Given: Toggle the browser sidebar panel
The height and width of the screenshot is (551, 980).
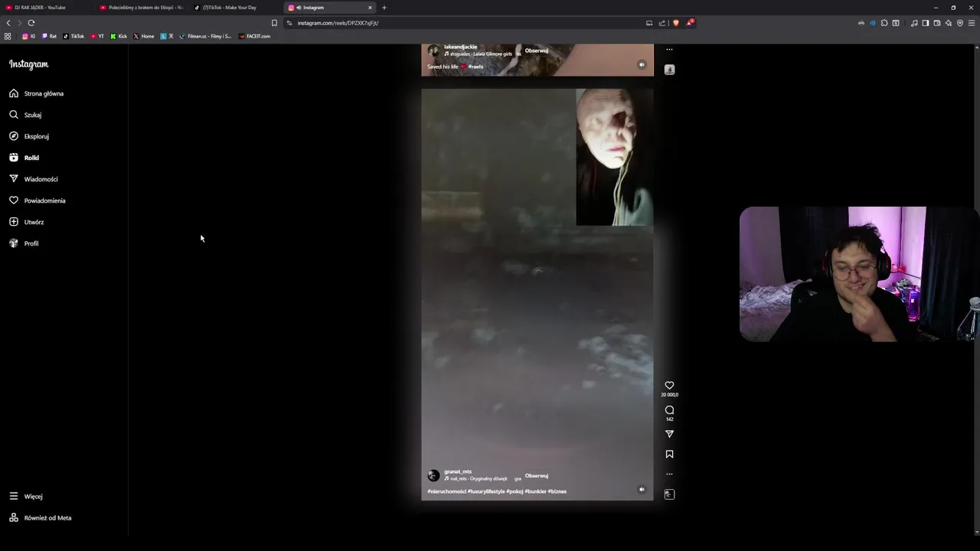Looking at the screenshot, I should coord(926,23).
